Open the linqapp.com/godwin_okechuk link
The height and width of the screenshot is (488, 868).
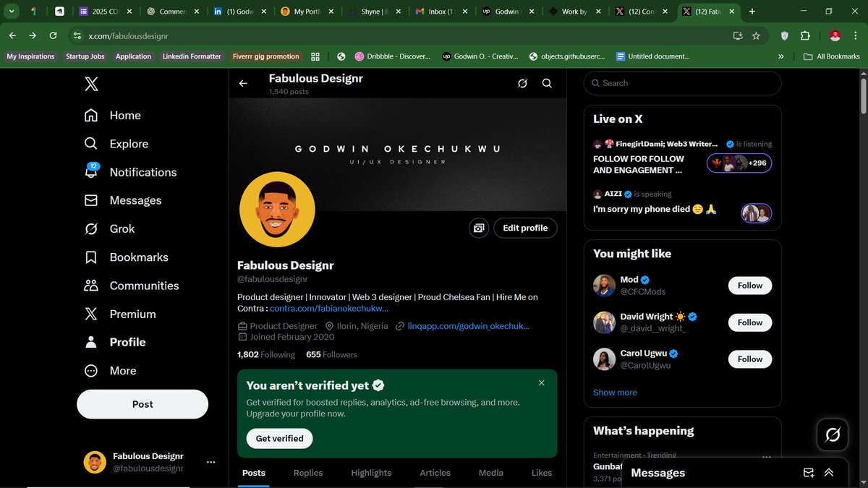pyautogui.click(x=468, y=326)
